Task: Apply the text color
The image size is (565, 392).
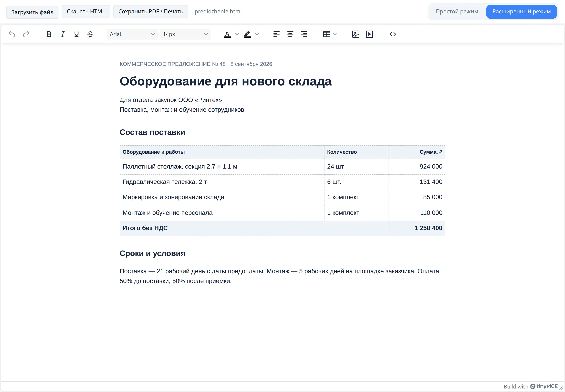Action: (x=227, y=34)
